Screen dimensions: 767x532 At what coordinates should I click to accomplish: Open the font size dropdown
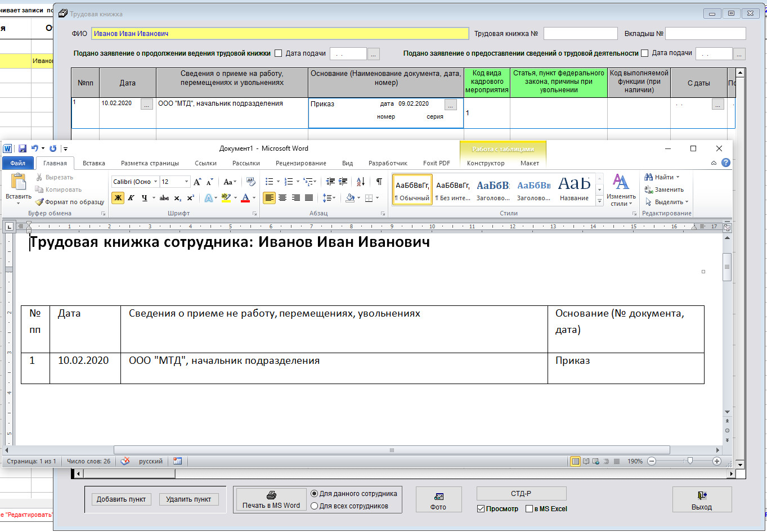[x=187, y=182]
